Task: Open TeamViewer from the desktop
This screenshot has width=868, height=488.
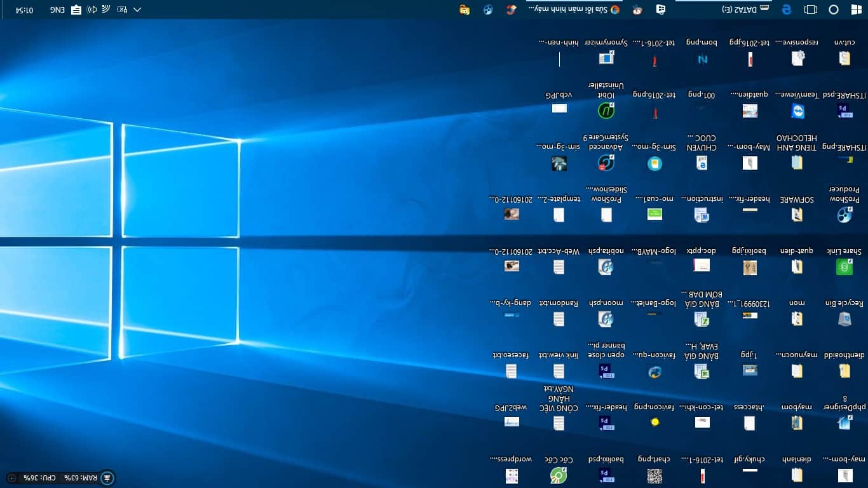Action: pos(797,111)
